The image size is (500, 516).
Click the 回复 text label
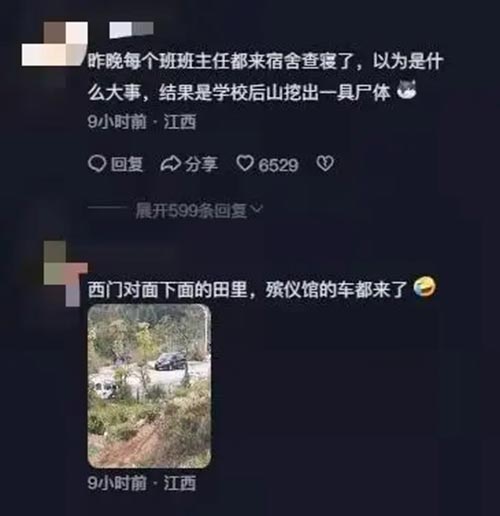[x=127, y=164]
